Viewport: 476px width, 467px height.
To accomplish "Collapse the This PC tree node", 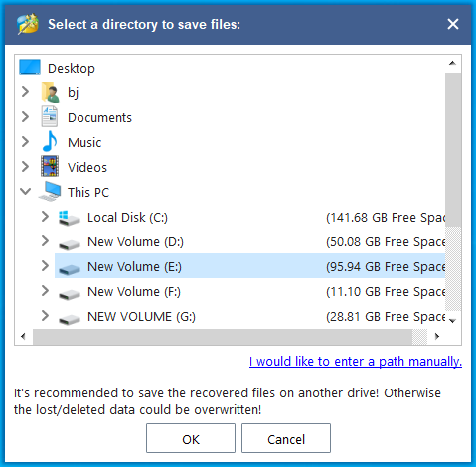I will pyautogui.click(x=25, y=191).
